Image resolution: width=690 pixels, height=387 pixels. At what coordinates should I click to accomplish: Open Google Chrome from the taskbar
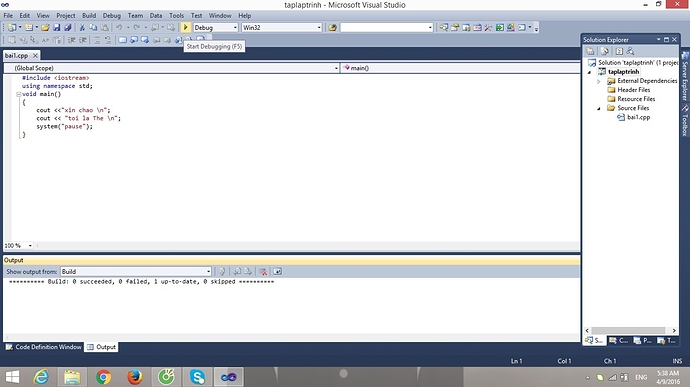tap(103, 377)
